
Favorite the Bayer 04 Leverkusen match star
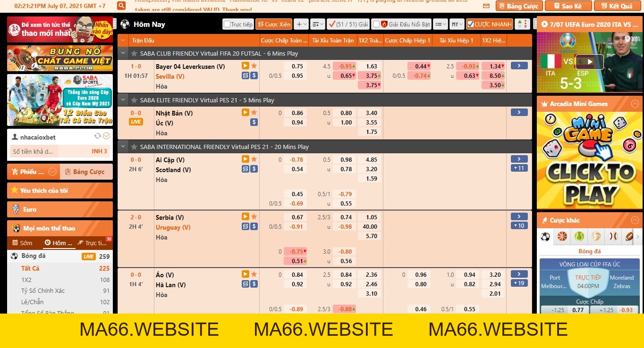254,66
